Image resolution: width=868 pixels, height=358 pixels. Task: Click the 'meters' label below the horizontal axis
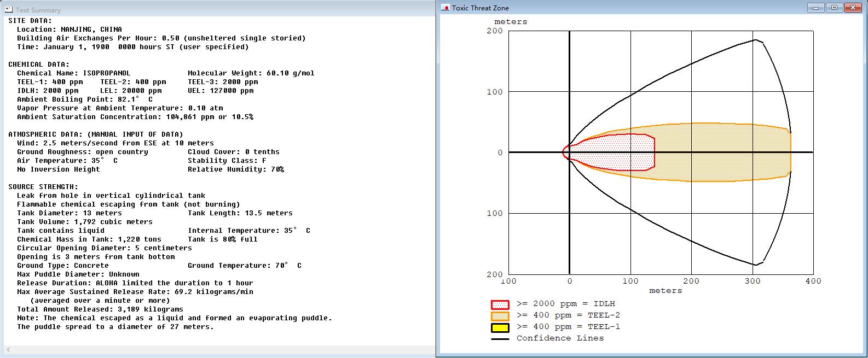pos(666,291)
